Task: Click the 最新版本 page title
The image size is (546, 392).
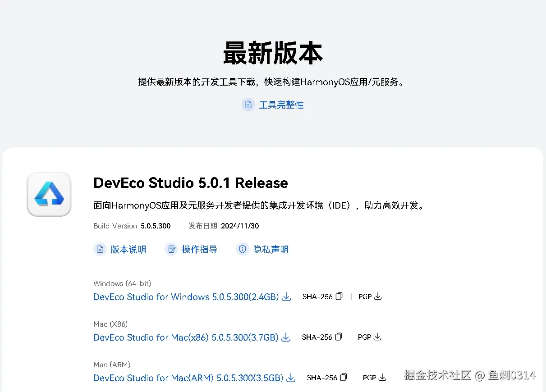Action: (273, 53)
